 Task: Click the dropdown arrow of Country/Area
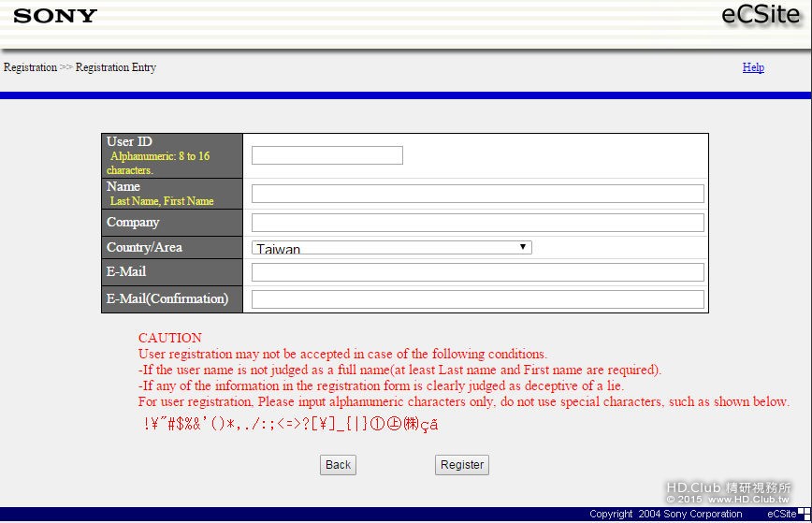point(523,247)
